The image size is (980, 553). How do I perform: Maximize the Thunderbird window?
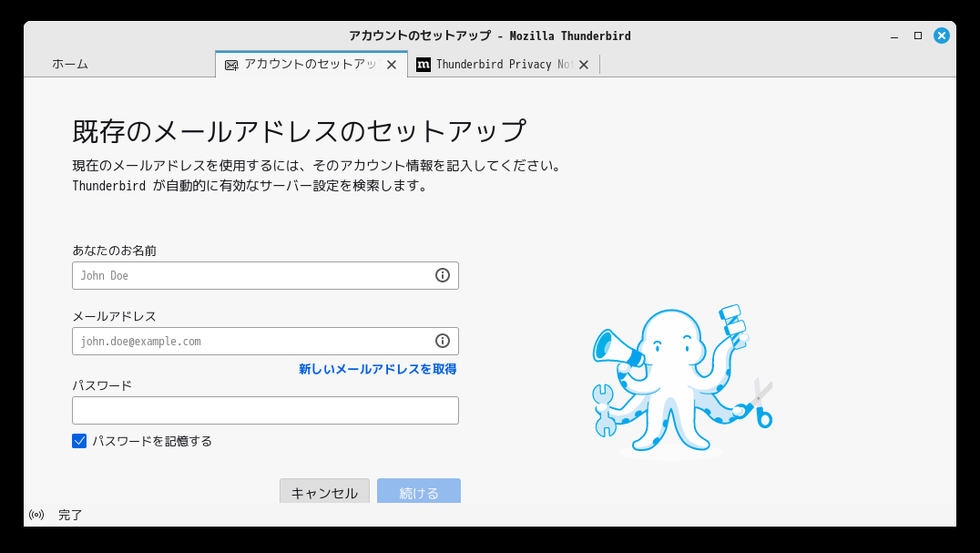pos(918,36)
